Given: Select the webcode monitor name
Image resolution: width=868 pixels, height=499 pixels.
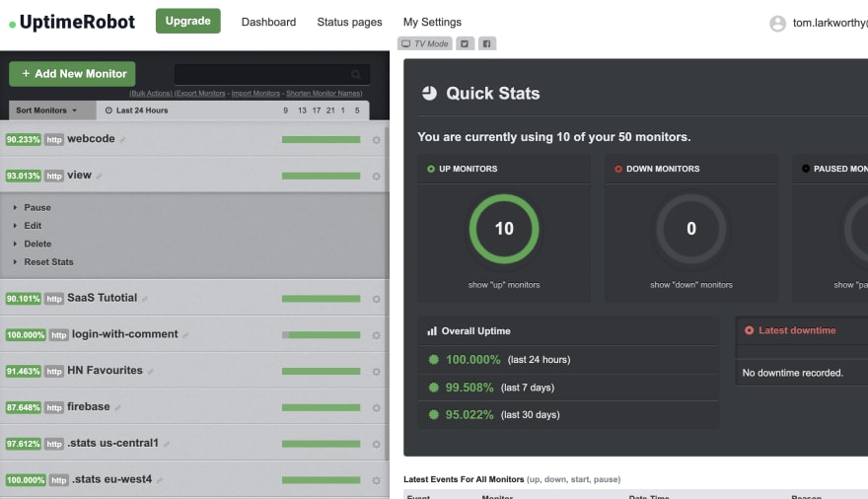Looking at the screenshot, I should tap(91, 139).
